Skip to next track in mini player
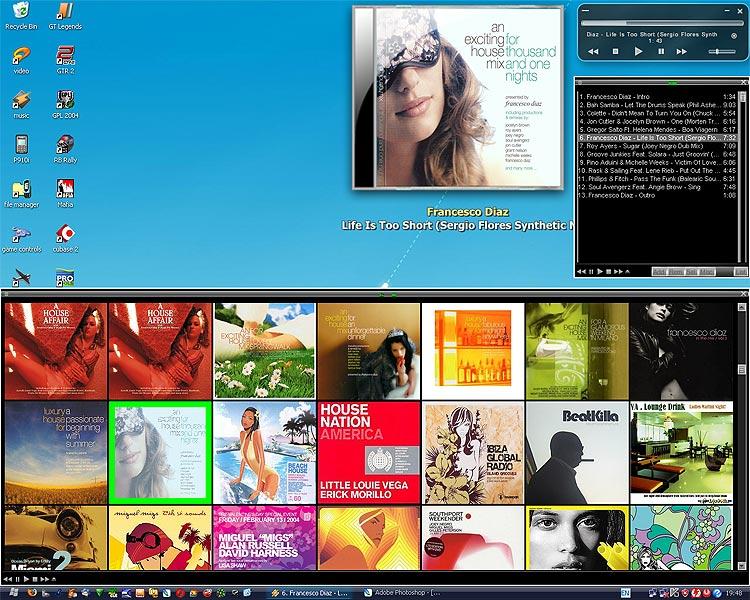The height and width of the screenshot is (600, 750). pos(682,52)
